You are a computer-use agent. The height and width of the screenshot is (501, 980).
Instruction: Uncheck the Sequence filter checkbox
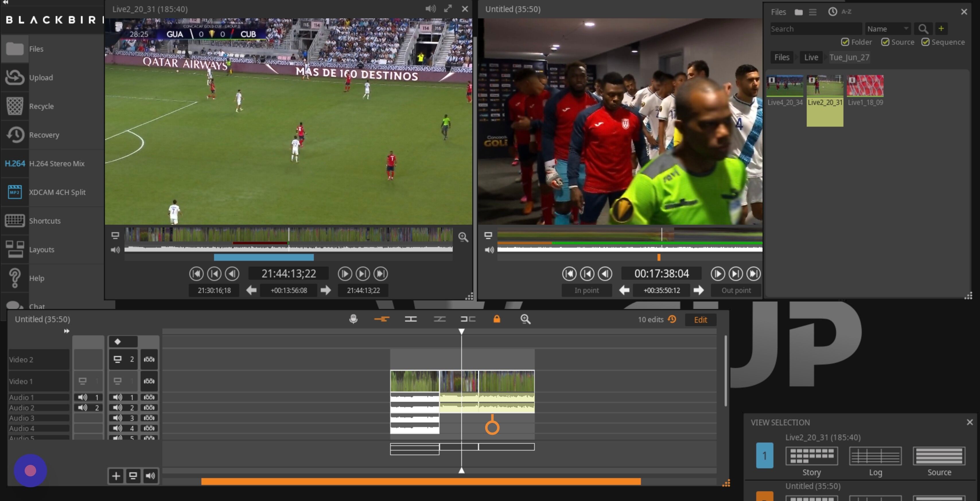pyautogui.click(x=926, y=42)
